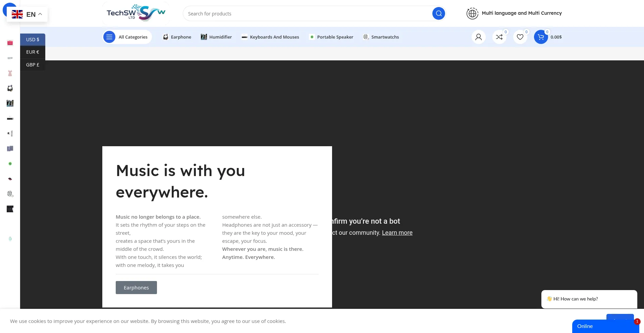Click the Earphones button
The image size is (644, 333).
click(x=136, y=288)
